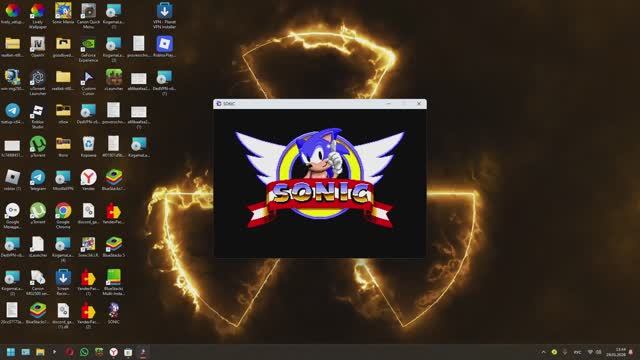Open the VPN Planet installer icon
The height and width of the screenshot is (360, 640).
(164, 11)
